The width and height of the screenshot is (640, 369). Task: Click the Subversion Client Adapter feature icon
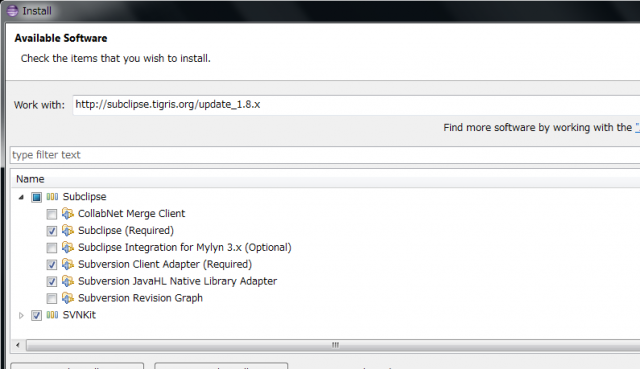pos(68,264)
